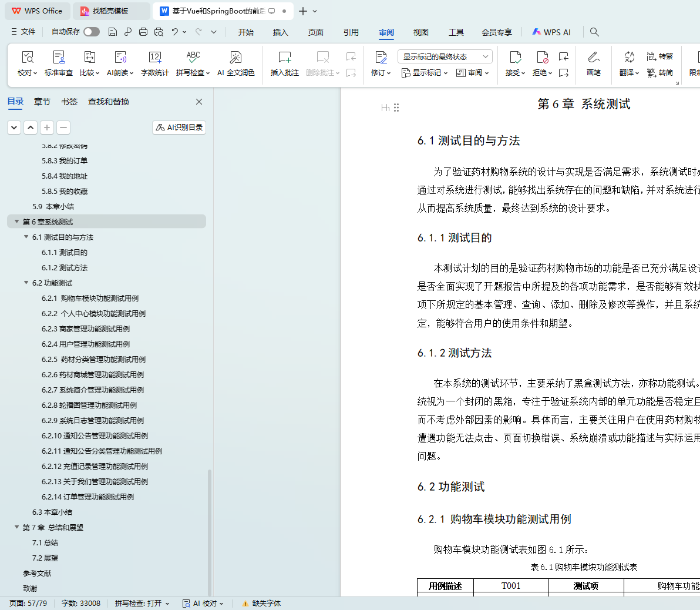Viewport: 700px width, 610px height.
Task: Click the undo arrow icon
Action: [175, 32]
